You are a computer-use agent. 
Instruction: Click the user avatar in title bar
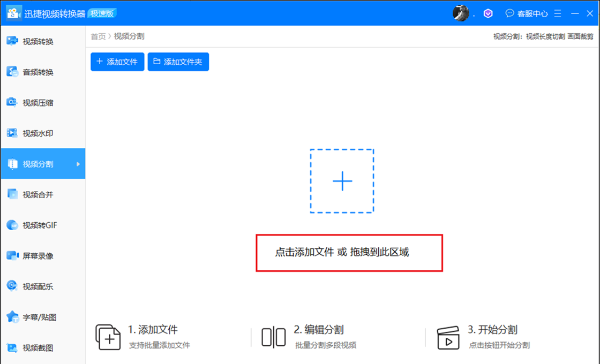[x=460, y=13]
